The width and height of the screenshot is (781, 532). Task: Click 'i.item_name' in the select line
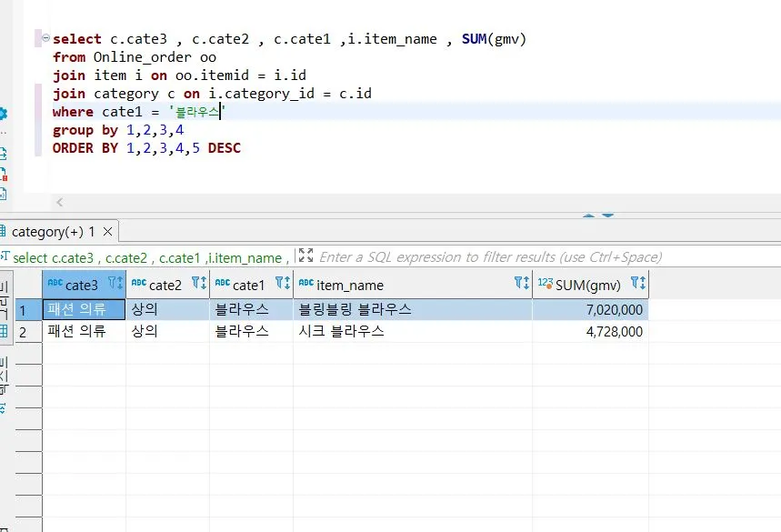tap(392, 39)
